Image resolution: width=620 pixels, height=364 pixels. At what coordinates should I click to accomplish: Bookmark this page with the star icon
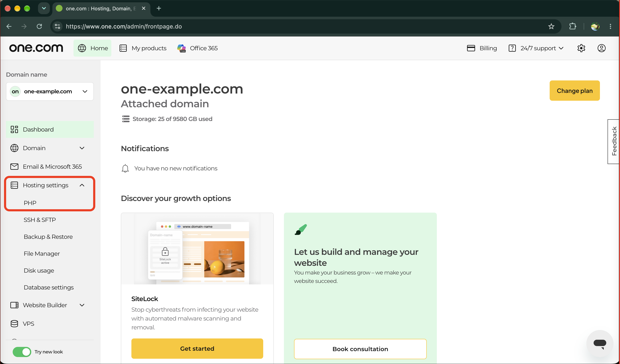click(551, 26)
